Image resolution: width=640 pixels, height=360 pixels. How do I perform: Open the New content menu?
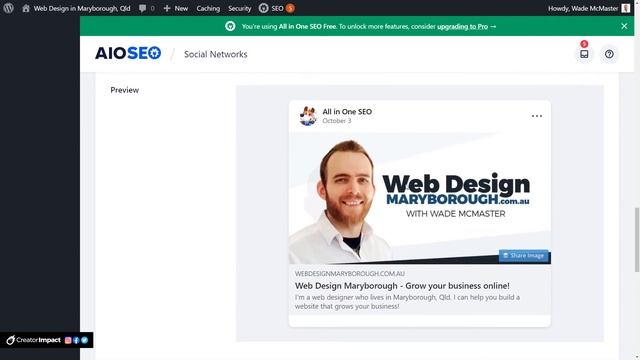tap(176, 8)
